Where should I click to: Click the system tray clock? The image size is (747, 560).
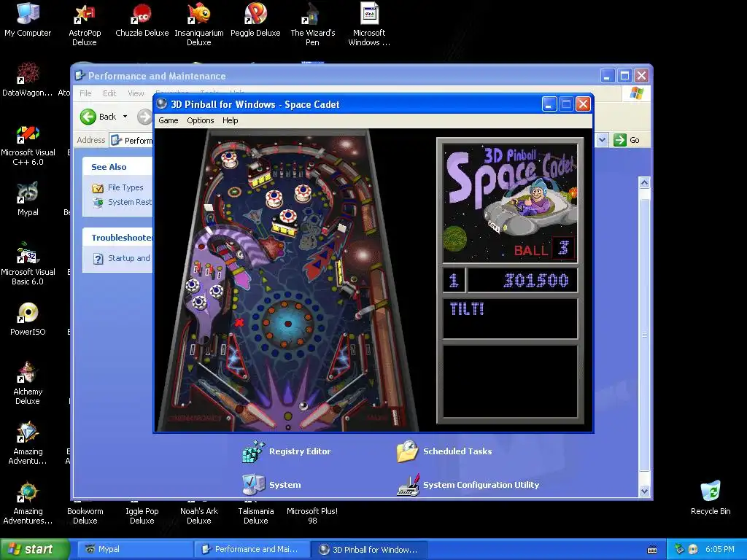(720, 549)
